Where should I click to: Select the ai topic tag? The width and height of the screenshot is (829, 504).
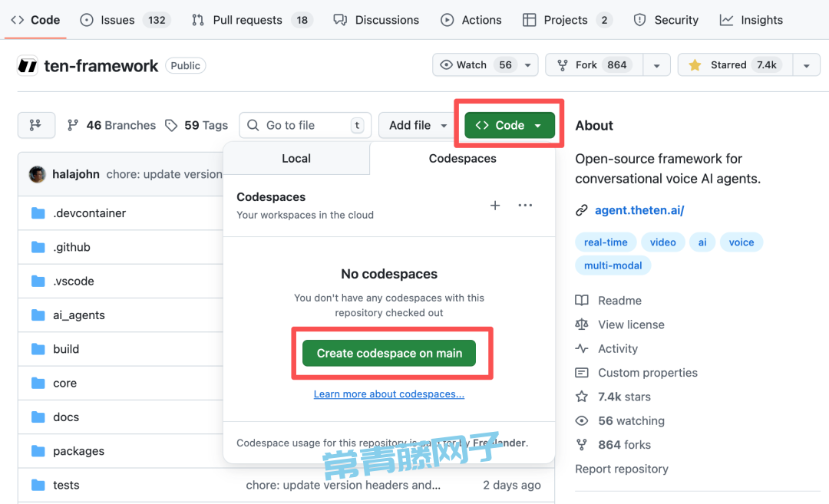[702, 242]
